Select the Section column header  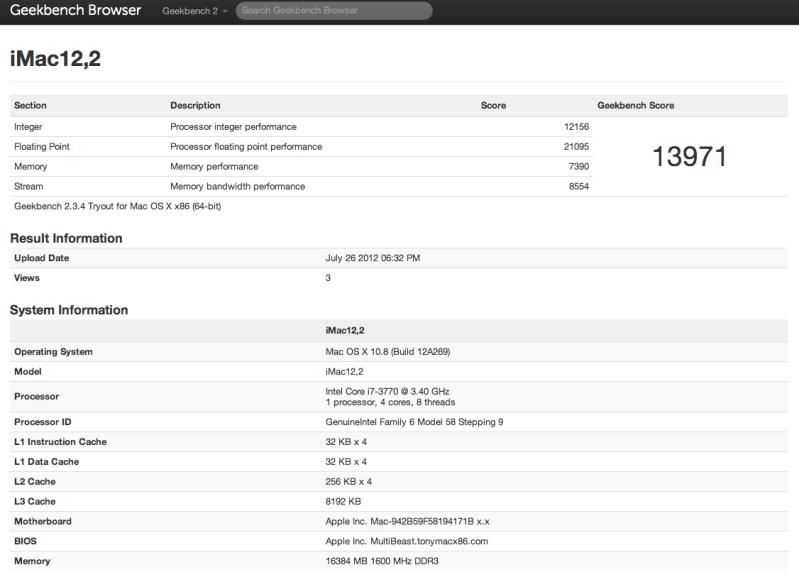30,105
